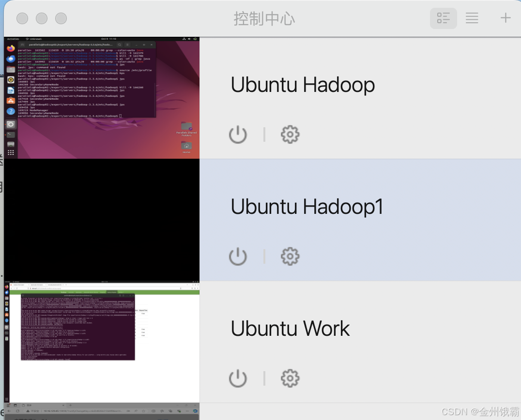
Task: Click Rhythmbox icon in Ubuntu Hadoop dock
Action: tap(11, 80)
